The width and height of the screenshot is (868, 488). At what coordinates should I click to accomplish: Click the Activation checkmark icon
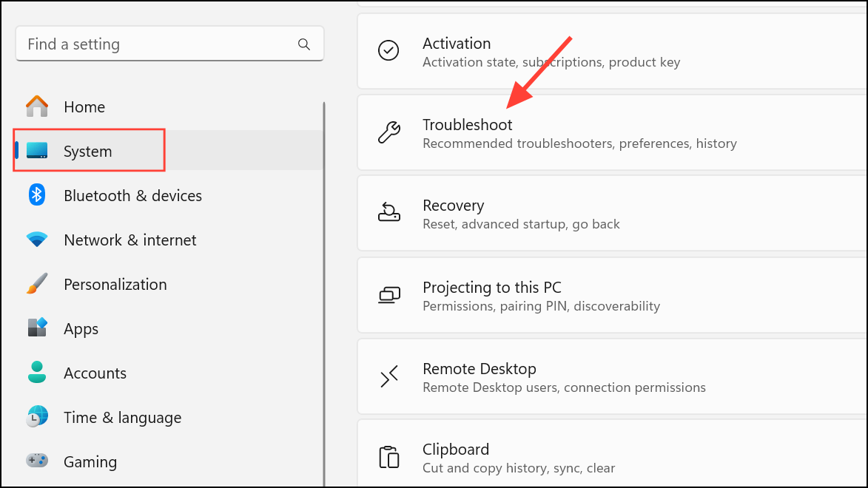click(389, 51)
